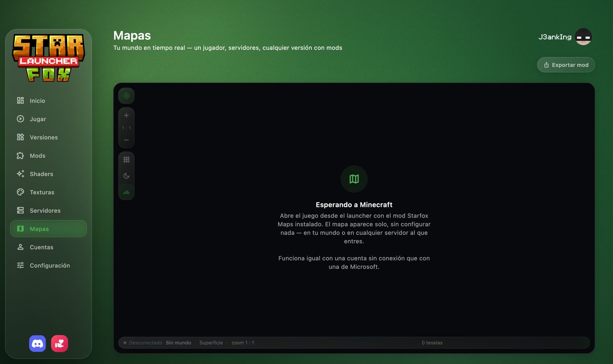The height and width of the screenshot is (364, 613).
Task: Open the J3ankIng profile avatar
Action: point(583,37)
